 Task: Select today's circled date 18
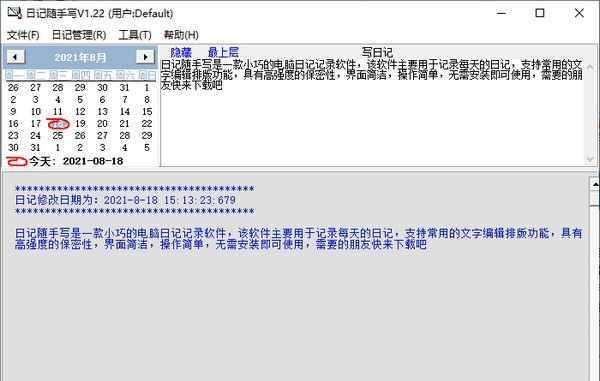(58, 124)
